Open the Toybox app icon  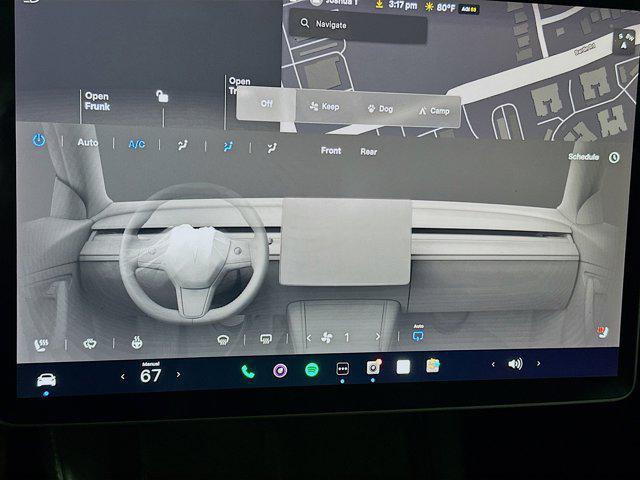pos(433,365)
